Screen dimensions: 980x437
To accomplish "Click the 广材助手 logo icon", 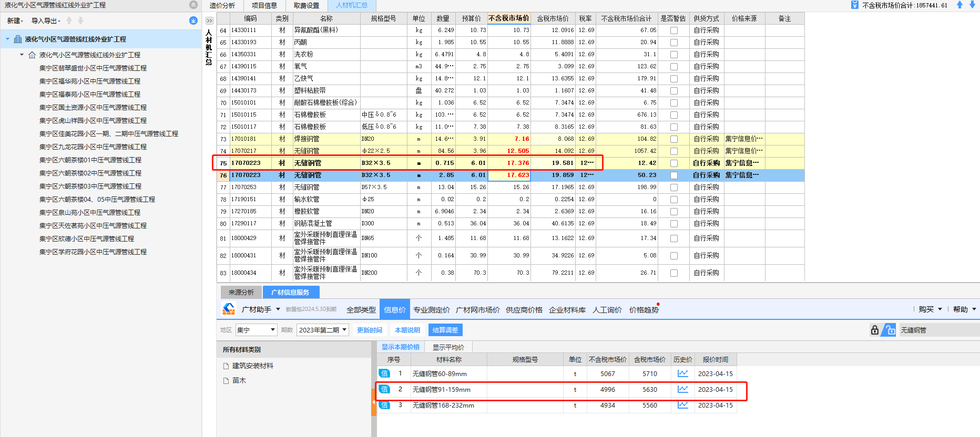I will point(229,309).
